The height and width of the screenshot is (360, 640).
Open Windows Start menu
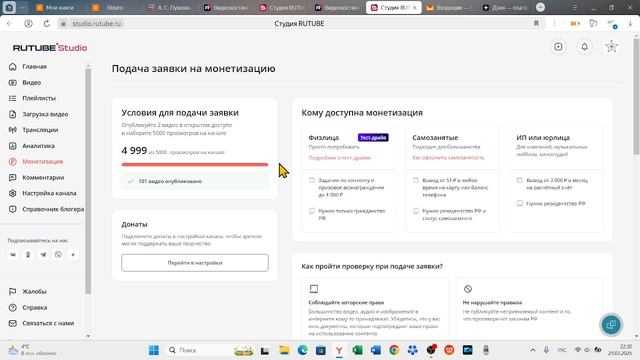tap(154, 350)
